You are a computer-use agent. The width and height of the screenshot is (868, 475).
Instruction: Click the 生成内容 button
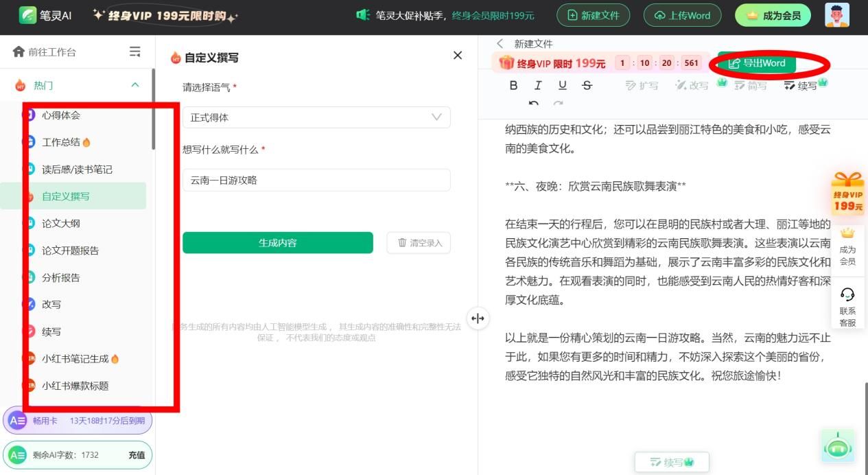tap(278, 243)
